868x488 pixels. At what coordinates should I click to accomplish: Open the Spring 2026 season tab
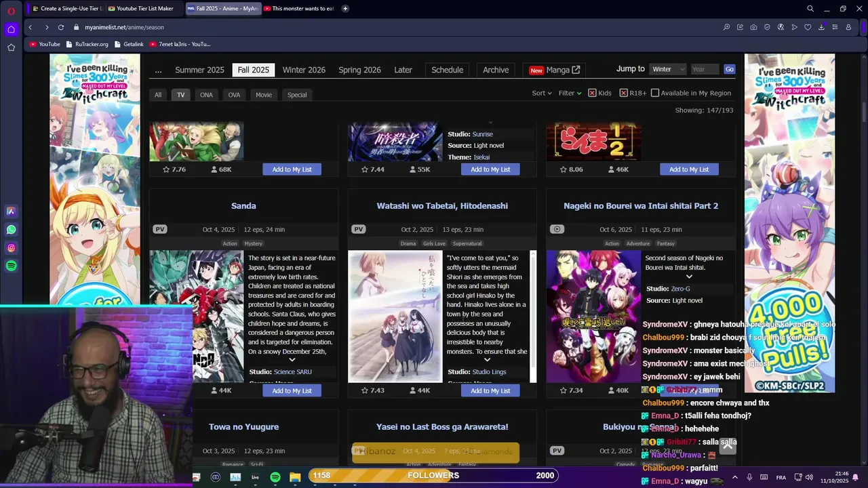[359, 70]
